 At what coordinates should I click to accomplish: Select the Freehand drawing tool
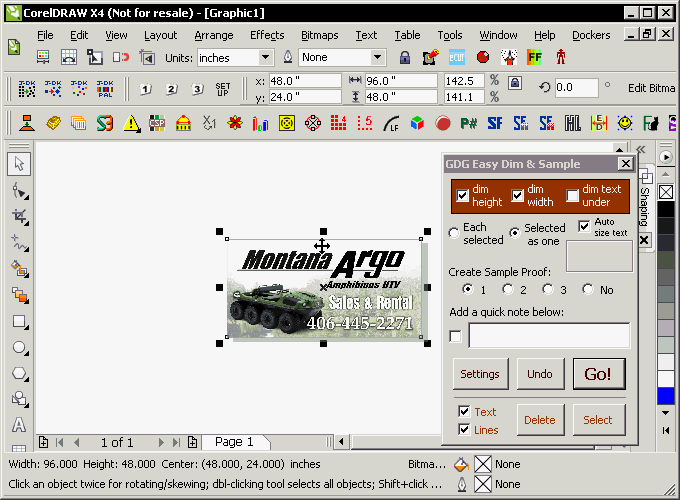coord(20,243)
